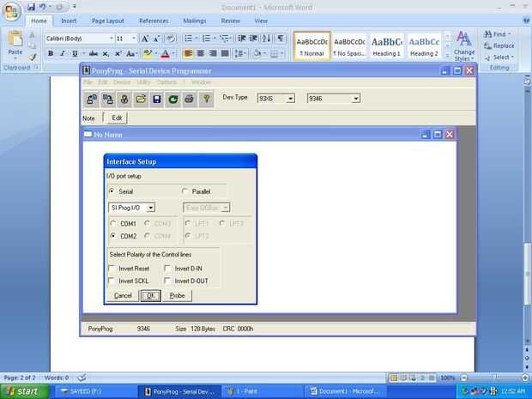Select the Serial radio button

[112, 191]
